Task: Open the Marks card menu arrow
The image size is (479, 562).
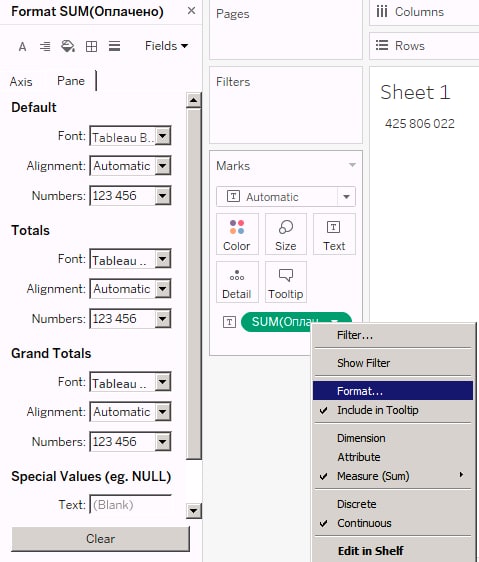Action: coord(352,165)
